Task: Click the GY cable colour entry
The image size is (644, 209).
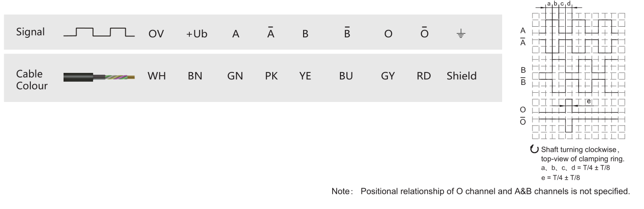Action: (388, 77)
